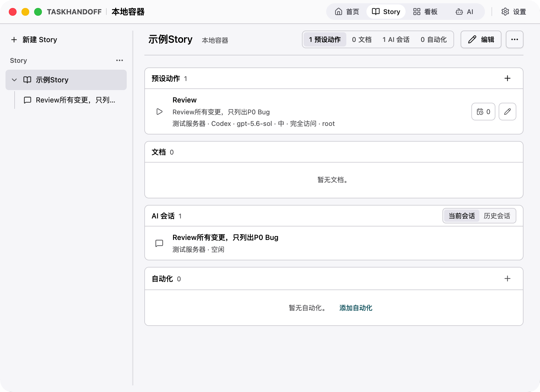Click the 编辑 edit button
The image size is (540, 392).
pos(481,39)
